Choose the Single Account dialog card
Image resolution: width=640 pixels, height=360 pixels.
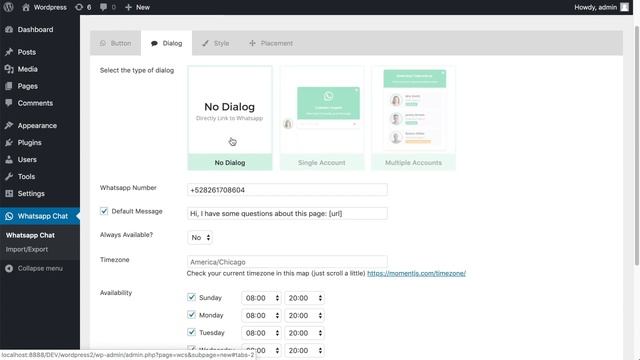pyautogui.click(x=322, y=118)
